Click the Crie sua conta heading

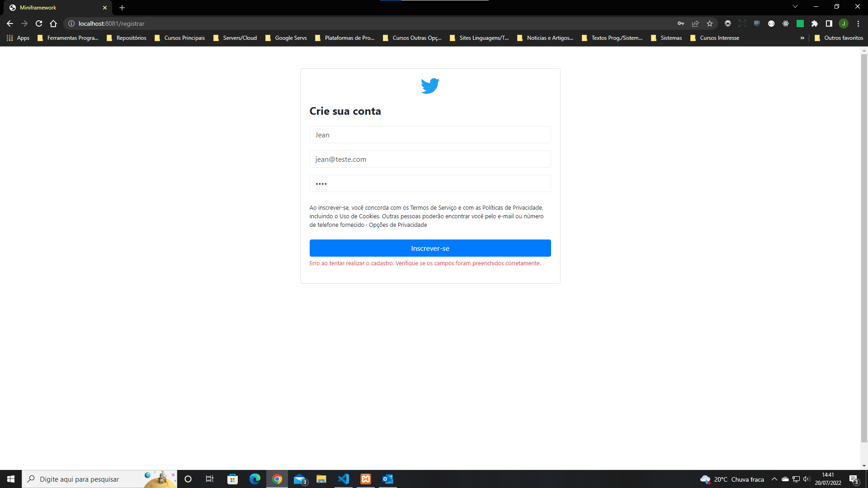pyautogui.click(x=345, y=111)
